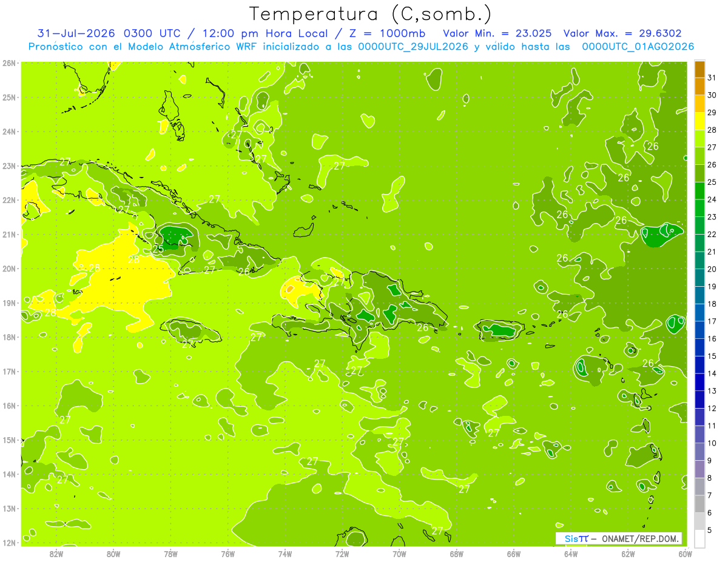Click the '25' contour label over eastern Cuba
Image resolution: width=728 pixels, height=562 pixels.
coord(158,249)
